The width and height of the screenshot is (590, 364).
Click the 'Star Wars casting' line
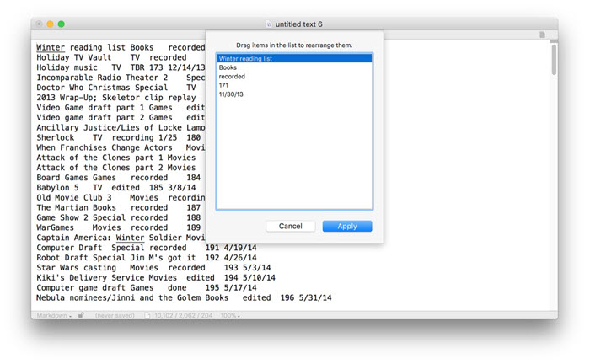click(x=153, y=268)
